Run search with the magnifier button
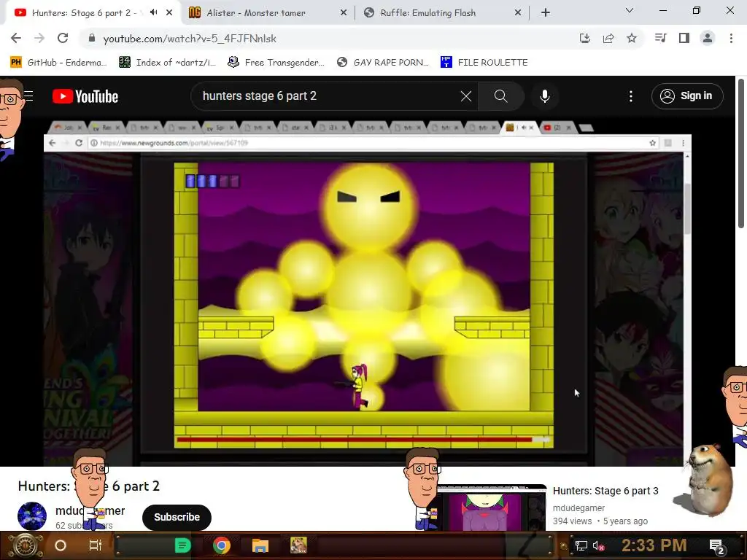This screenshot has width=747, height=560. pyautogui.click(x=500, y=96)
